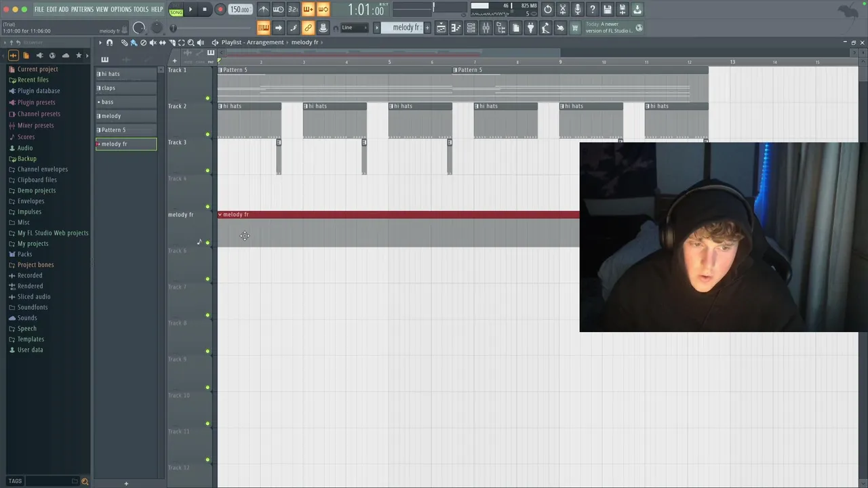868x488 pixels.
Task: Open the Line snap dropdown
Action: (353, 28)
